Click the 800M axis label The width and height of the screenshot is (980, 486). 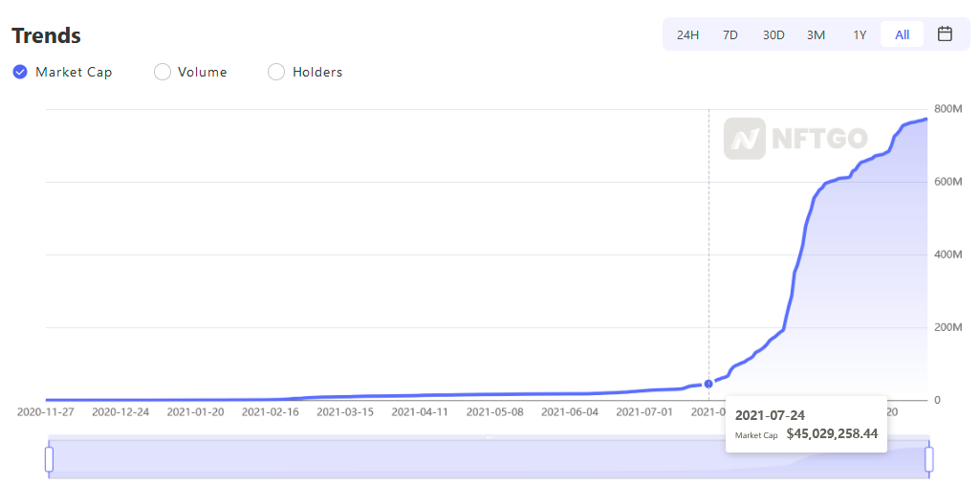[x=947, y=109]
